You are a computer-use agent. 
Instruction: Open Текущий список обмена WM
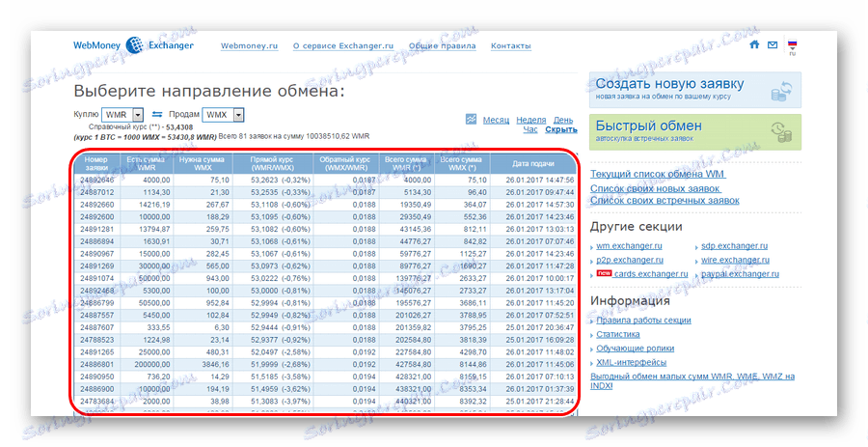click(658, 174)
